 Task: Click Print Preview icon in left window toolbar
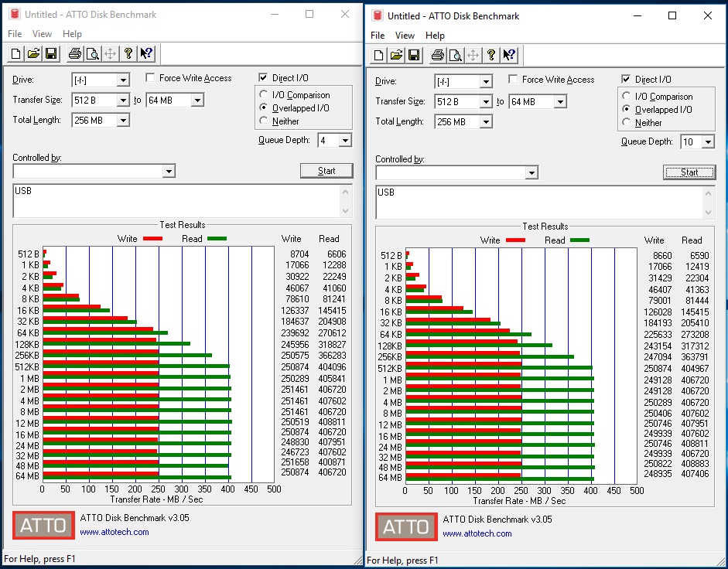point(92,54)
